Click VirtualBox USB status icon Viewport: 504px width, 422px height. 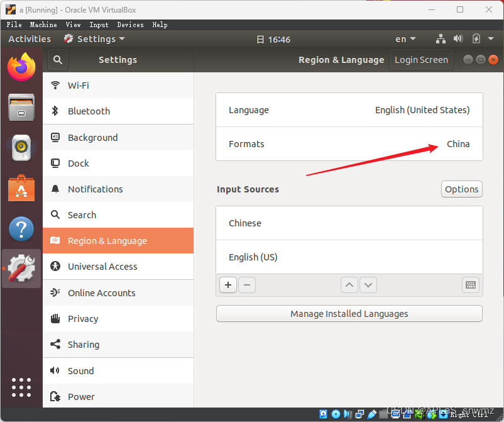[372, 414]
